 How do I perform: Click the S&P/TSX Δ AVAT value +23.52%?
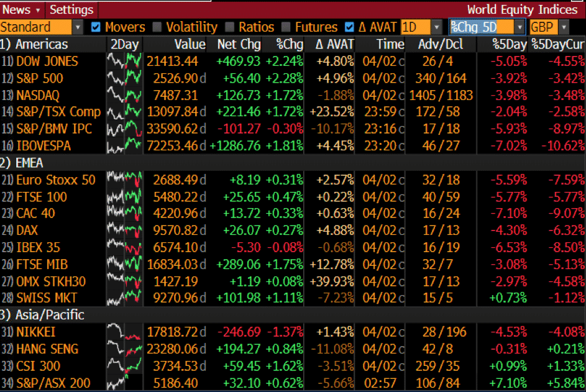(331, 111)
